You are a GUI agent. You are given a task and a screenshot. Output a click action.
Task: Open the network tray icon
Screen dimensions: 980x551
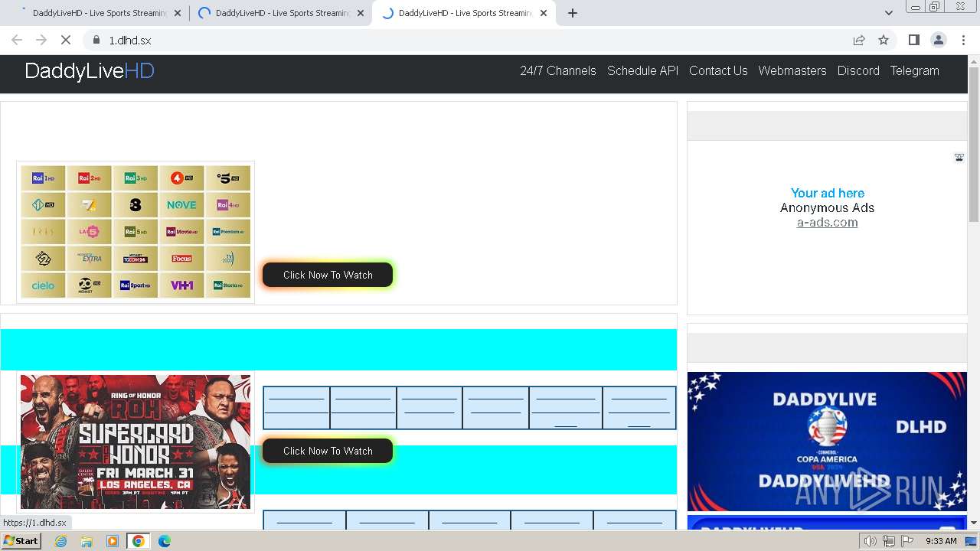coord(889,541)
